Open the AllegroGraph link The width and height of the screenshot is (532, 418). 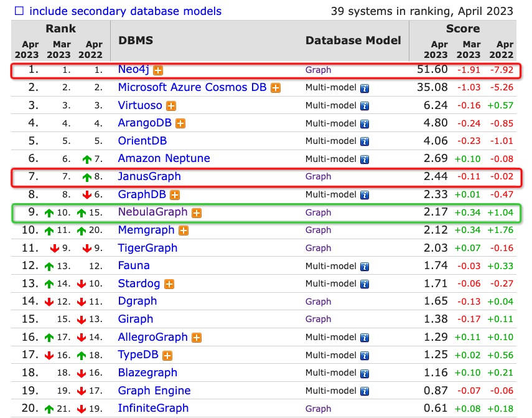tap(152, 337)
